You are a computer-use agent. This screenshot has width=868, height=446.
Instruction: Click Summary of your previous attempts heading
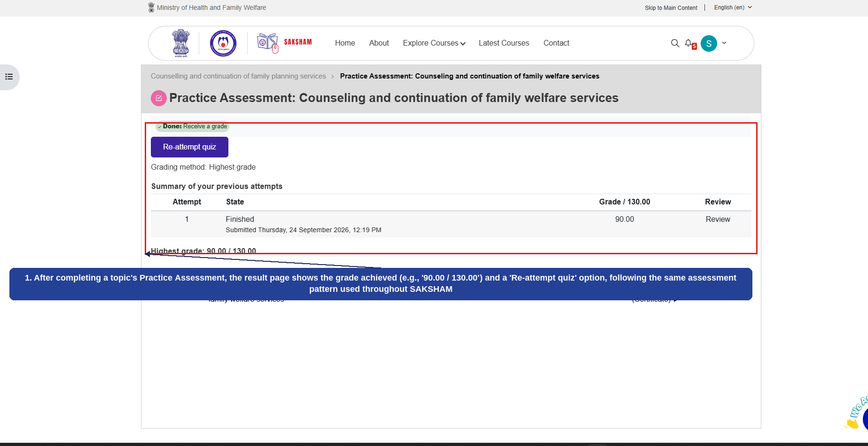[217, 187]
